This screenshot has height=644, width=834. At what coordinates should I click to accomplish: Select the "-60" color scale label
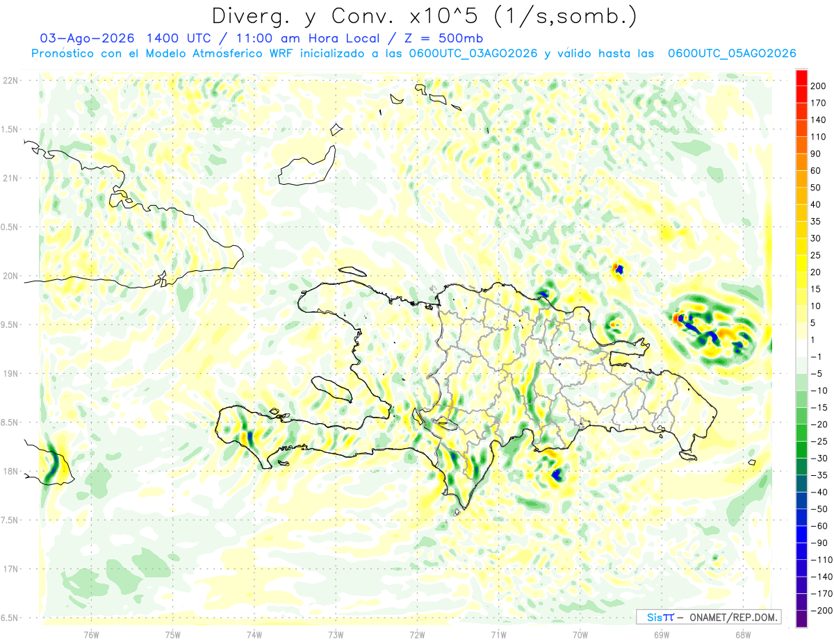coord(819,526)
